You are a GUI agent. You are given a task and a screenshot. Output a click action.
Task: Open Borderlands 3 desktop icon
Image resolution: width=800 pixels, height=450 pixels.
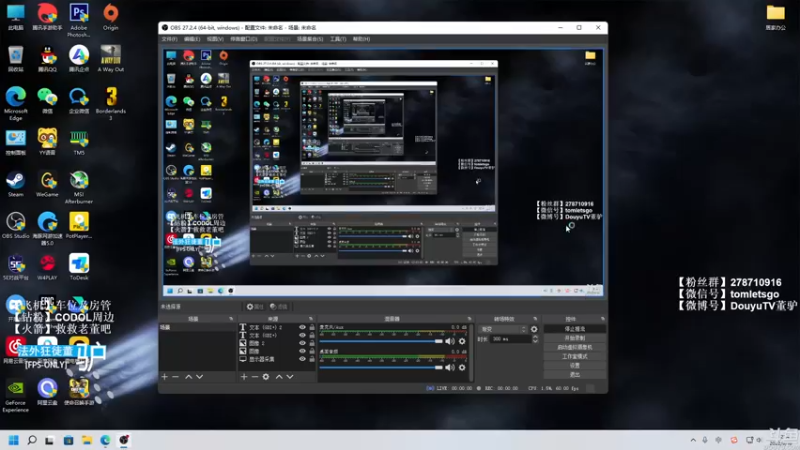tap(110, 104)
